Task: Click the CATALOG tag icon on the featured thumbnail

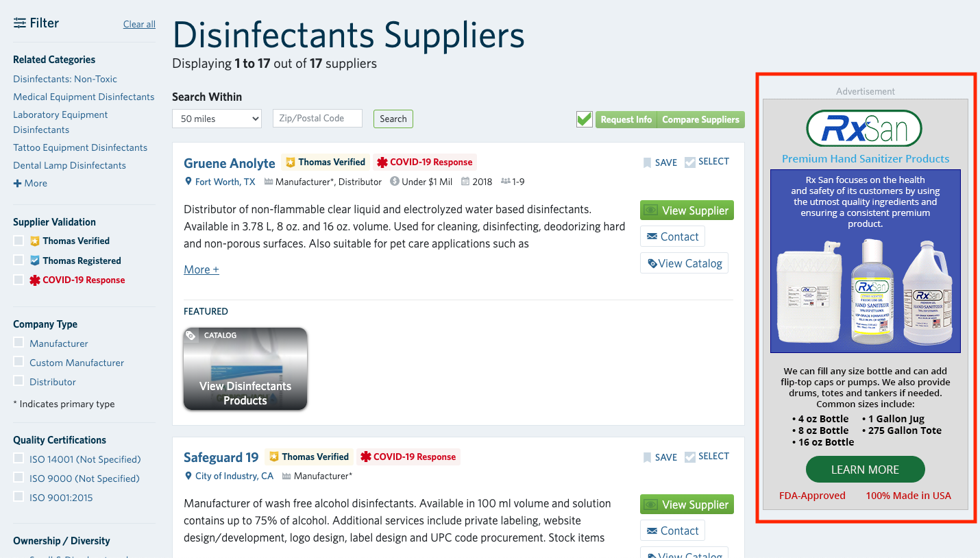Action: tap(197, 335)
